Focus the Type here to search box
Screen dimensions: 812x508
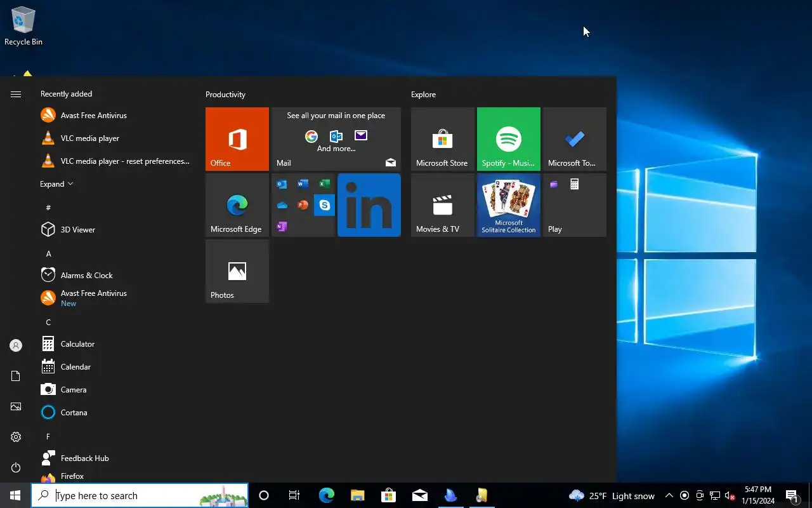[140, 496]
